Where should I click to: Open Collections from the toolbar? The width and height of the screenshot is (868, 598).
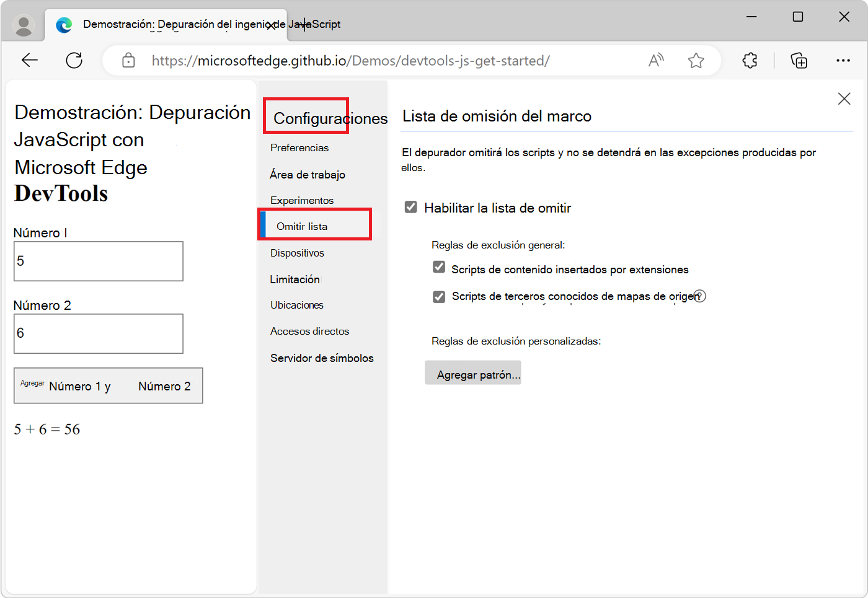(x=799, y=60)
